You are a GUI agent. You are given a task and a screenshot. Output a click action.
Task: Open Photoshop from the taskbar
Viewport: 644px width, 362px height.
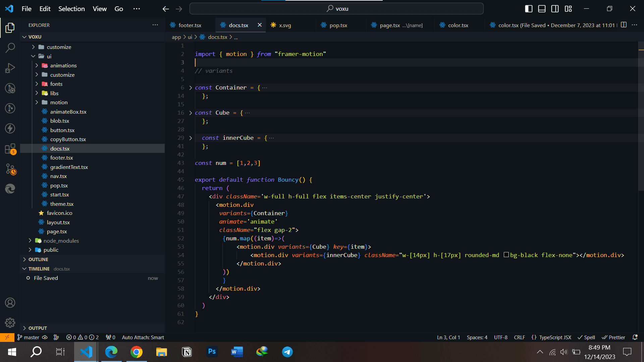[x=212, y=352]
